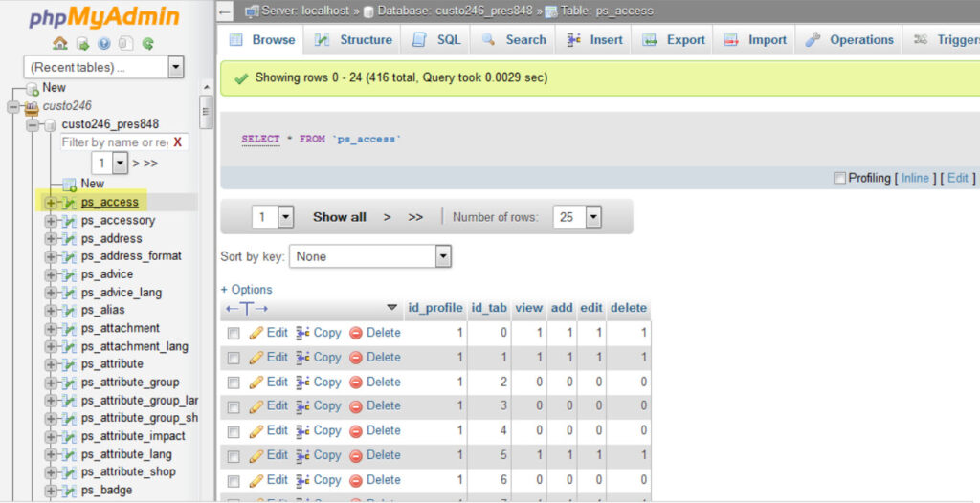Click the Home icon under phpMyAdmin logo
This screenshot has height=503, width=980.
[x=60, y=43]
